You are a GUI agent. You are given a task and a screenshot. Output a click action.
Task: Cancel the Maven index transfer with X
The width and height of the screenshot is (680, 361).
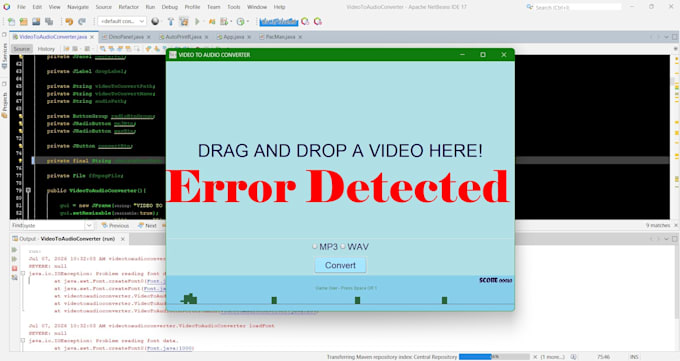coord(535,357)
